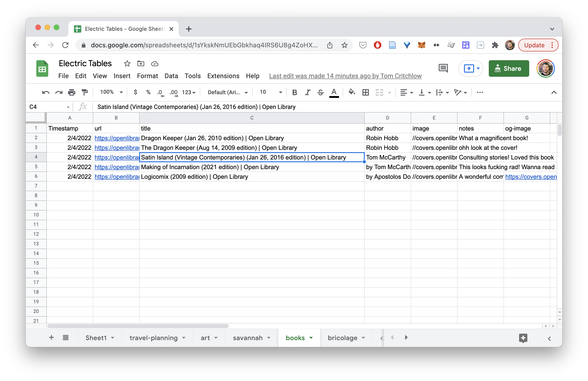Open the Borders tool
The width and height of the screenshot is (588, 381).
point(365,92)
